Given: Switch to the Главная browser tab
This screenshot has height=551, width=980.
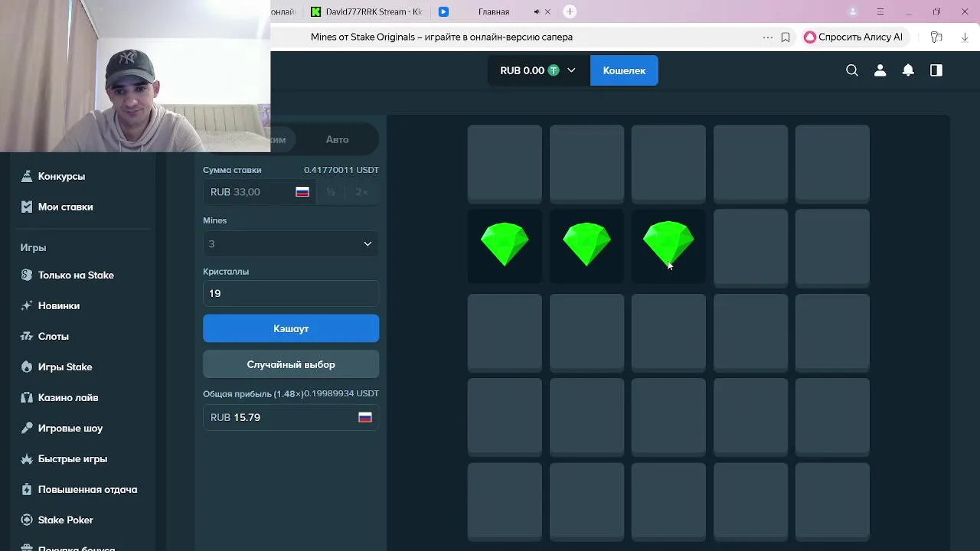Looking at the screenshot, I should coord(494,11).
